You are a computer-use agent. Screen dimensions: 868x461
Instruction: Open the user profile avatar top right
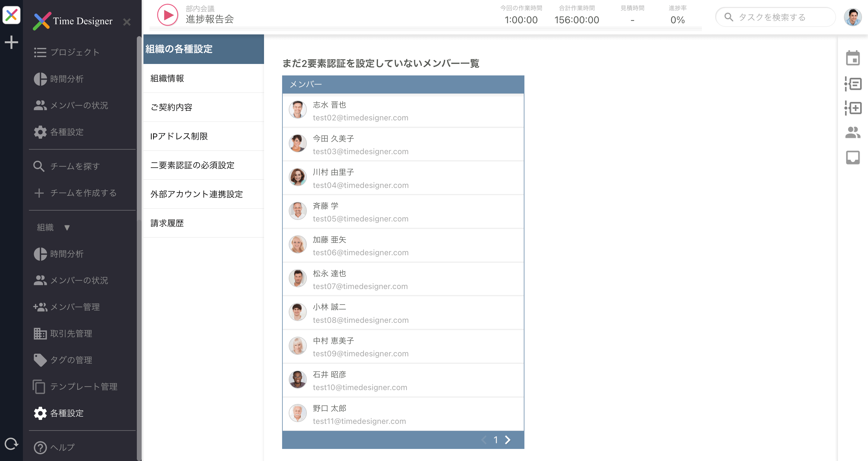click(x=853, y=17)
